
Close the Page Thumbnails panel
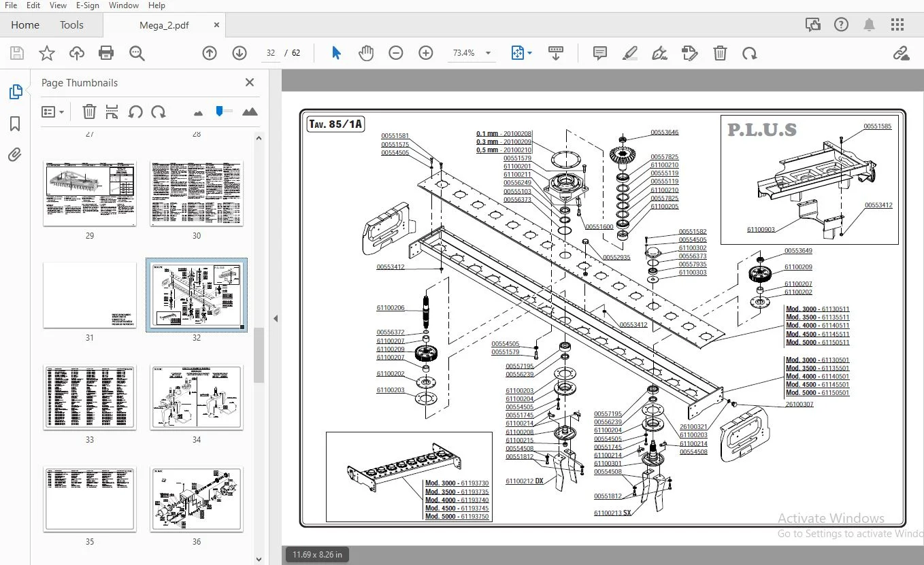click(250, 82)
